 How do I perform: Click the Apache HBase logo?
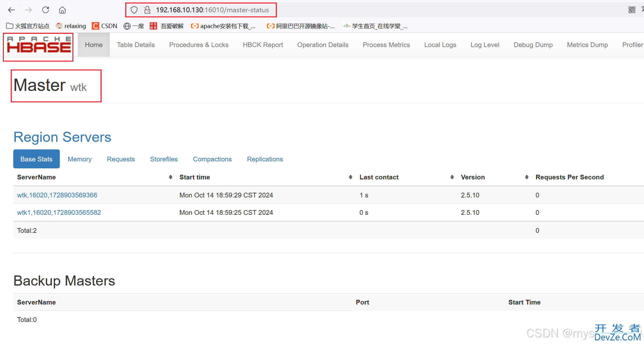point(39,45)
